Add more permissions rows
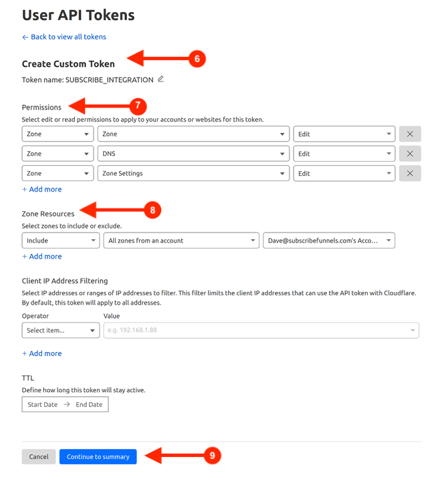Screen dimensions: 448x481 [42, 190]
